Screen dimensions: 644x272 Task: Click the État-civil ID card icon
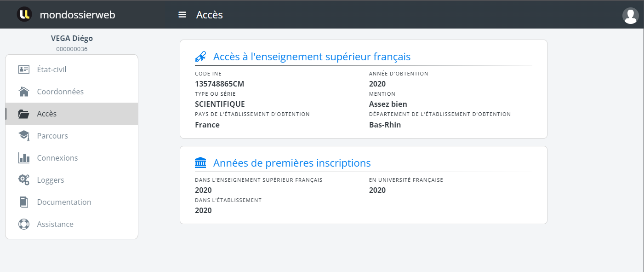click(24, 69)
